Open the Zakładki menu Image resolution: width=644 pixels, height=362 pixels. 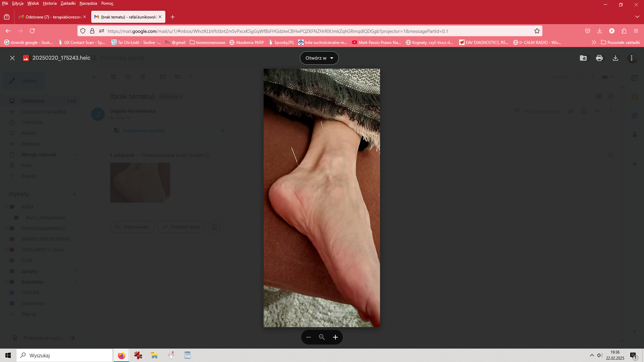tap(68, 3)
